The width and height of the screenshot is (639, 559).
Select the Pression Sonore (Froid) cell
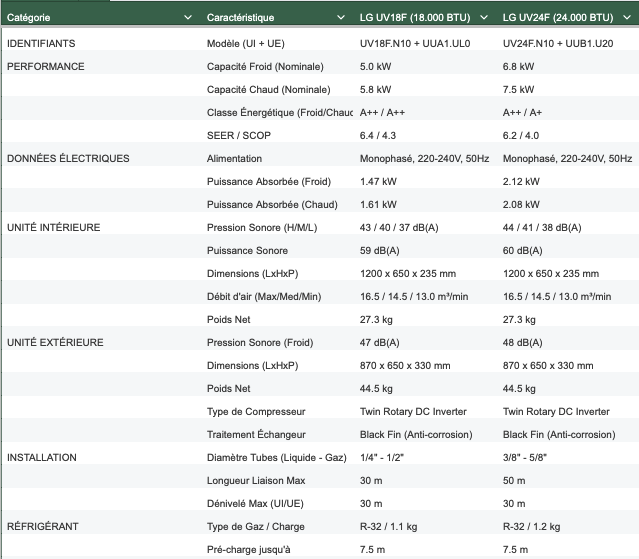coord(260,343)
